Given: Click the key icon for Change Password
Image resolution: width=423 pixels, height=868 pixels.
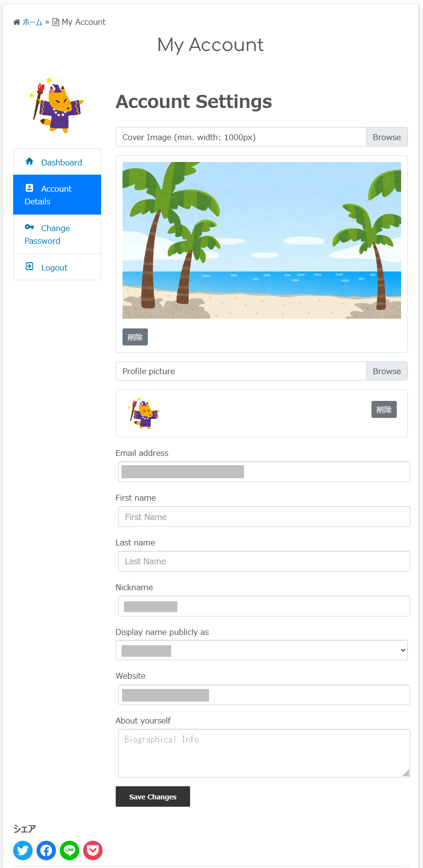Looking at the screenshot, I should [30, 227].
